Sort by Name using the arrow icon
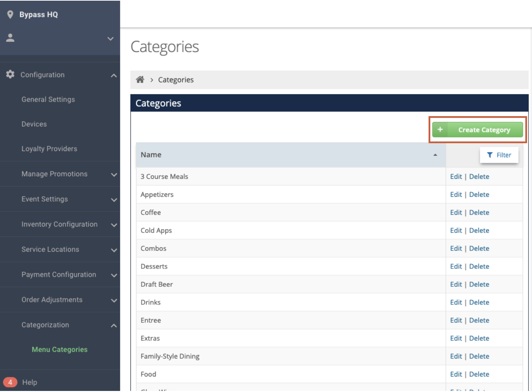 (x=435, y=155)
